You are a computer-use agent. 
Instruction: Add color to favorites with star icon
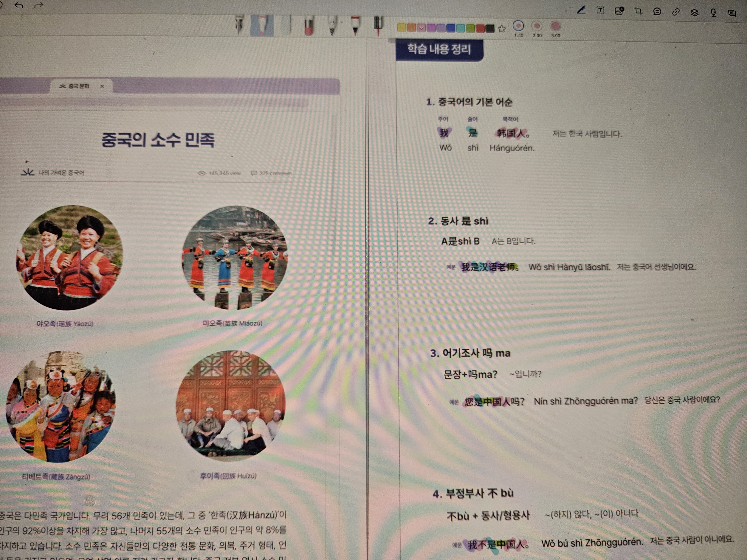(x=502, y=29)
